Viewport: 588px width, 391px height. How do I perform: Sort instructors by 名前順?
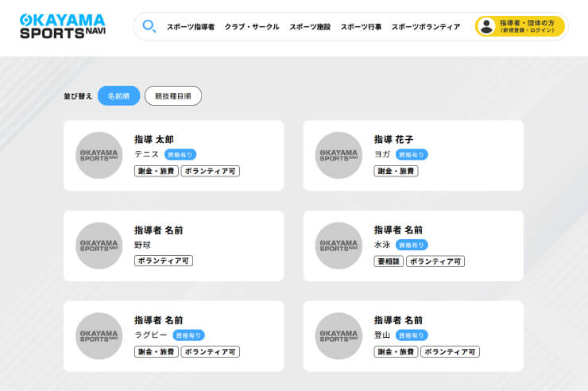[118, 96]
